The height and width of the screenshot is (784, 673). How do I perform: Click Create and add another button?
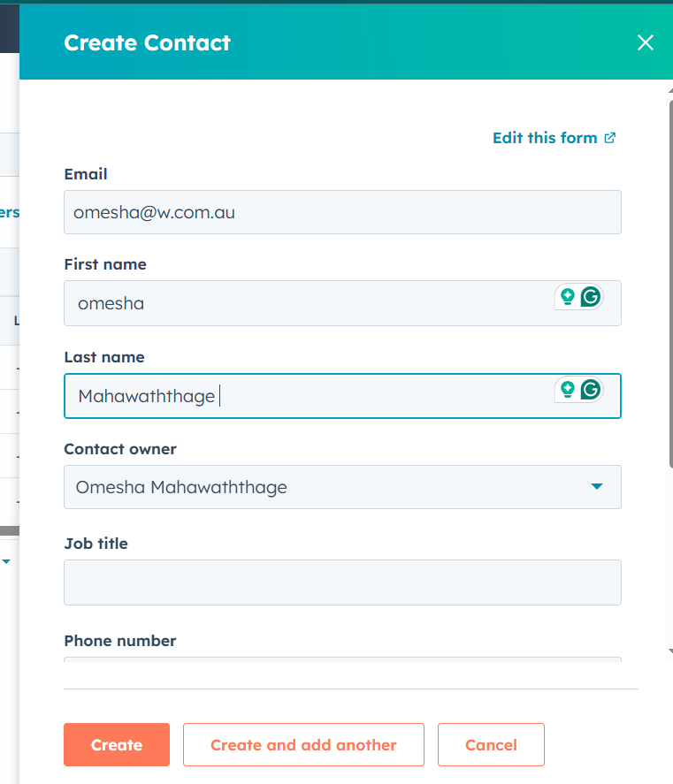303,744
